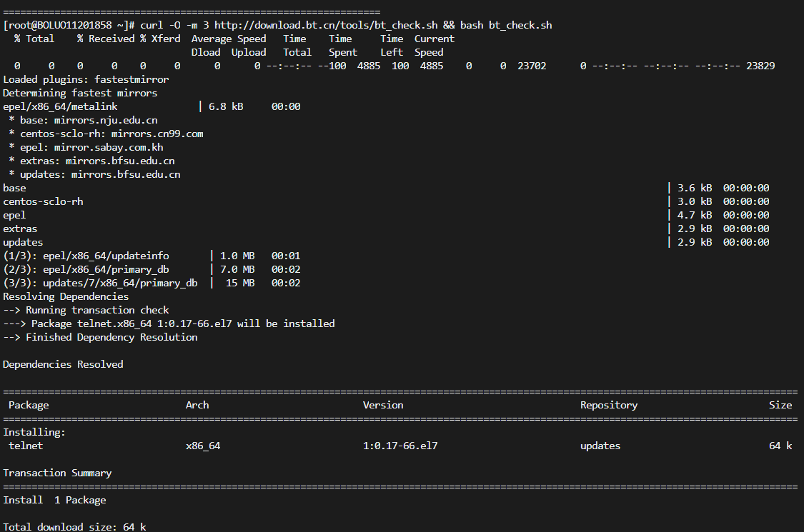Click the 'Arch' table column header
The height and width of the screenshot is (532, 804).
coord(197,406)
